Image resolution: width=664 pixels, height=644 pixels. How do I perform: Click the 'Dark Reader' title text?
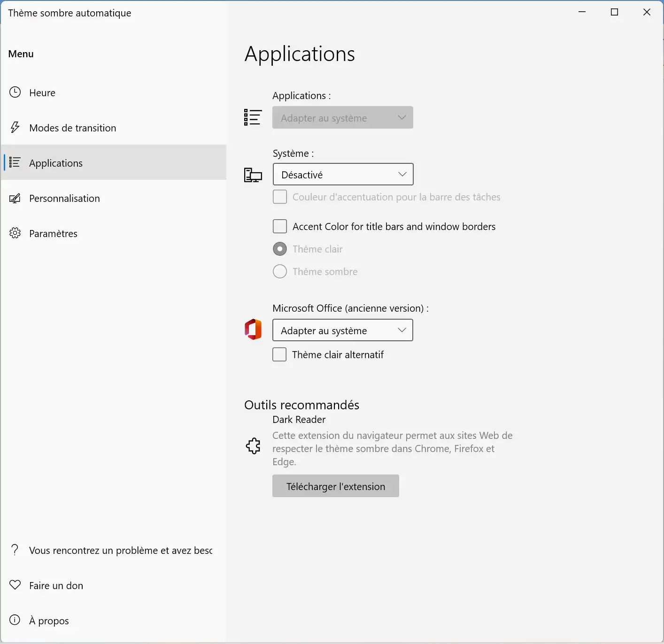(x=299, y=419)
